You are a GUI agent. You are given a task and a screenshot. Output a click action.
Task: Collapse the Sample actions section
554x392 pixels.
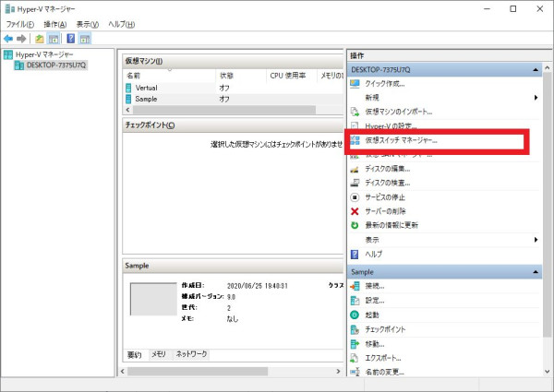tap(536, 272)
